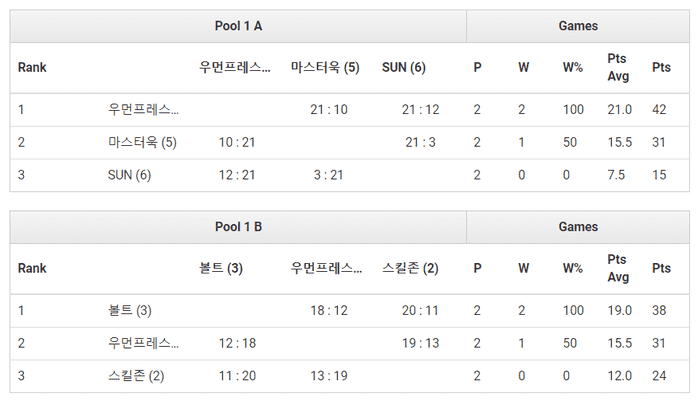
Task: Click the 10 : 21 score in 마스터욱 row
Action: [x=237, y=142]
